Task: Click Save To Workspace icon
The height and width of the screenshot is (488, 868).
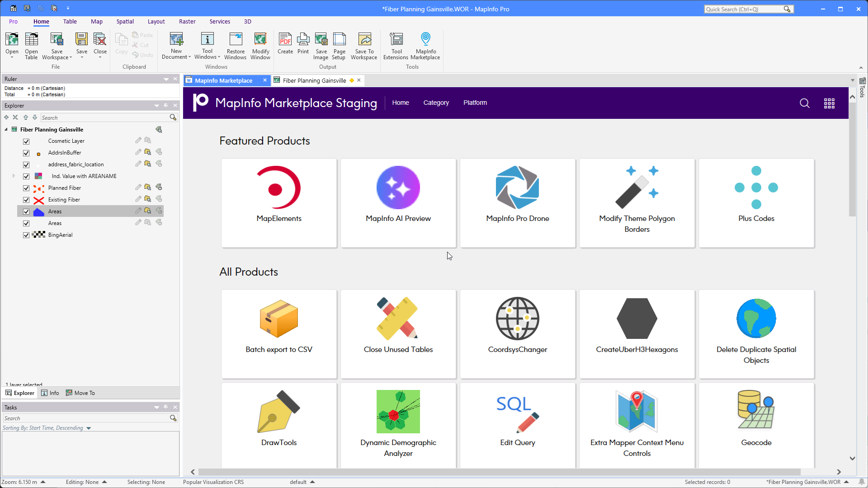Action: (364, 40)
